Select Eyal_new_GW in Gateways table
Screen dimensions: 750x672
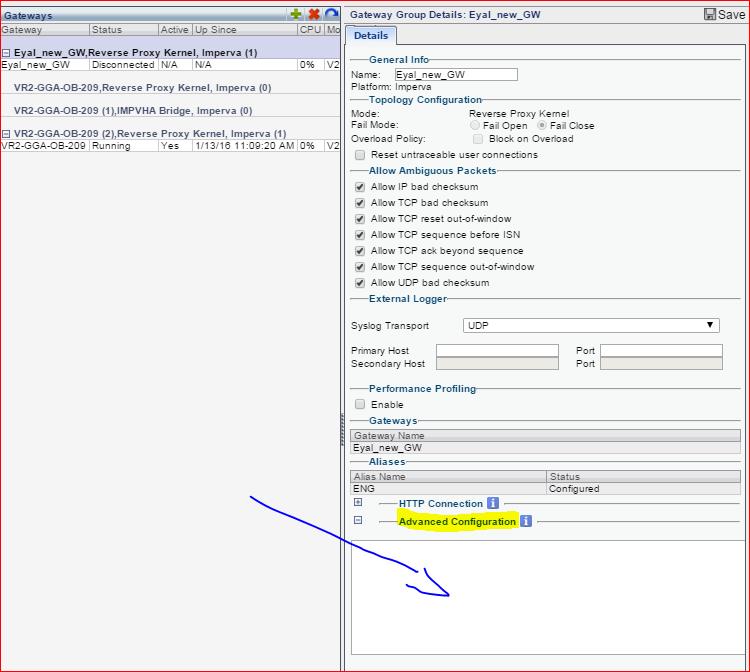545,448
